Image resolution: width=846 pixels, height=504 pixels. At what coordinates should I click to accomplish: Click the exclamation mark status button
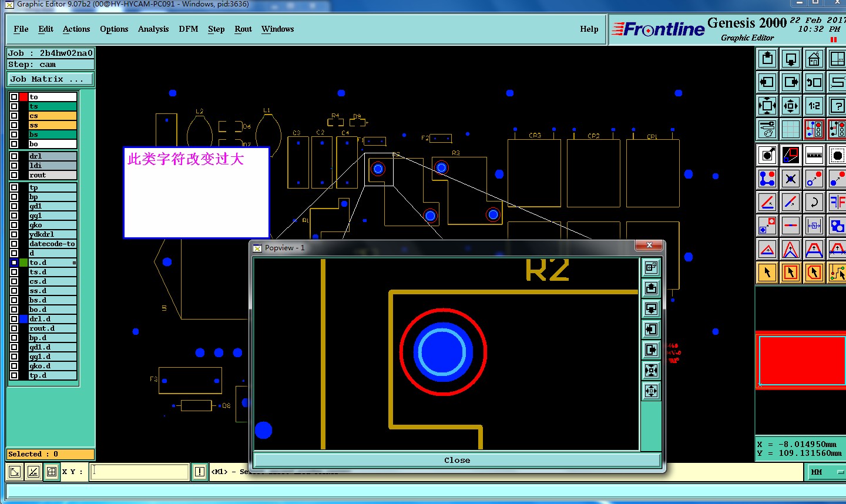[x=200, y=472]
